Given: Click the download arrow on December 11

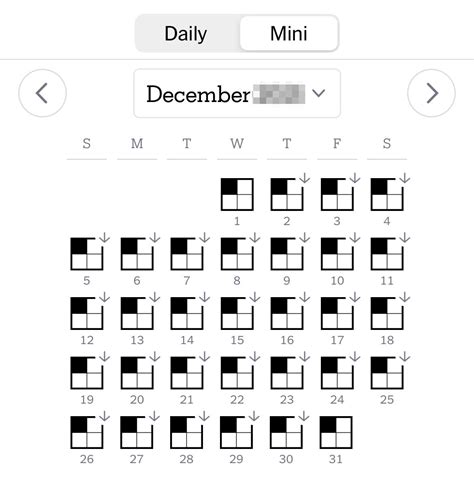Looking at the screenshot, I should click(x=405, y=238).
